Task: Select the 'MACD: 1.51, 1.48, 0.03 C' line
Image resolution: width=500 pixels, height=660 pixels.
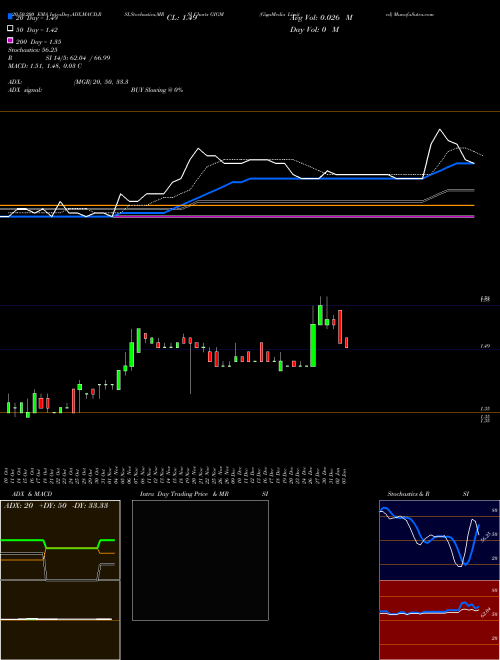Action: click(45, 66)
